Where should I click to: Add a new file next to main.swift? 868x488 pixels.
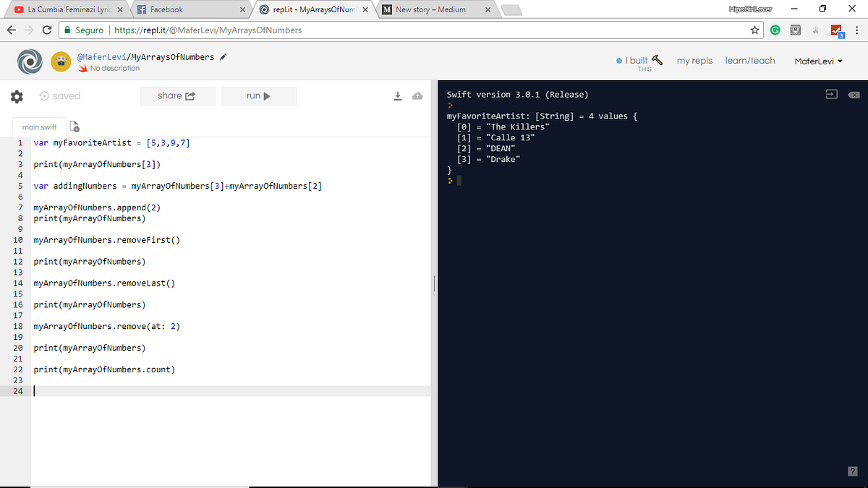pos(74,127)
